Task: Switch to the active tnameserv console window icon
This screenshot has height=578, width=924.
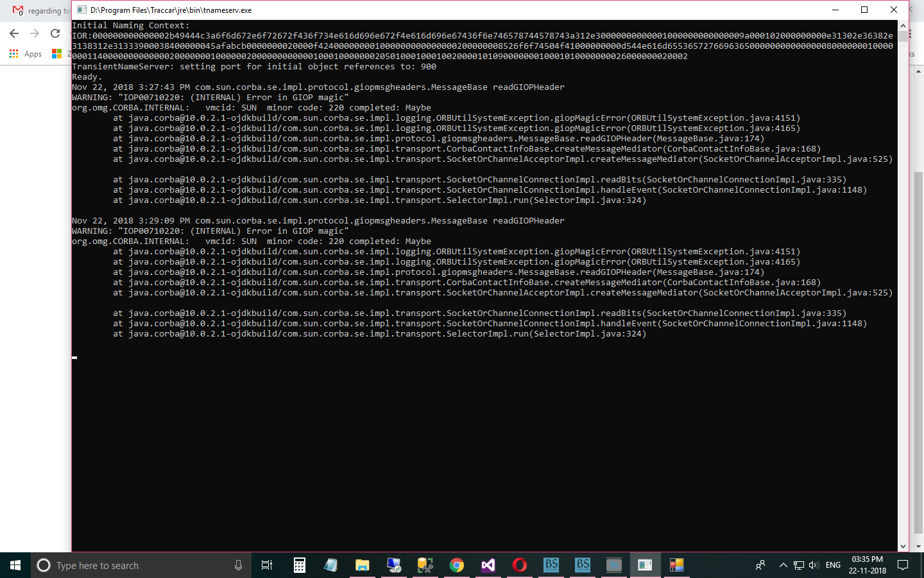Action: click(x=645, y=565)
